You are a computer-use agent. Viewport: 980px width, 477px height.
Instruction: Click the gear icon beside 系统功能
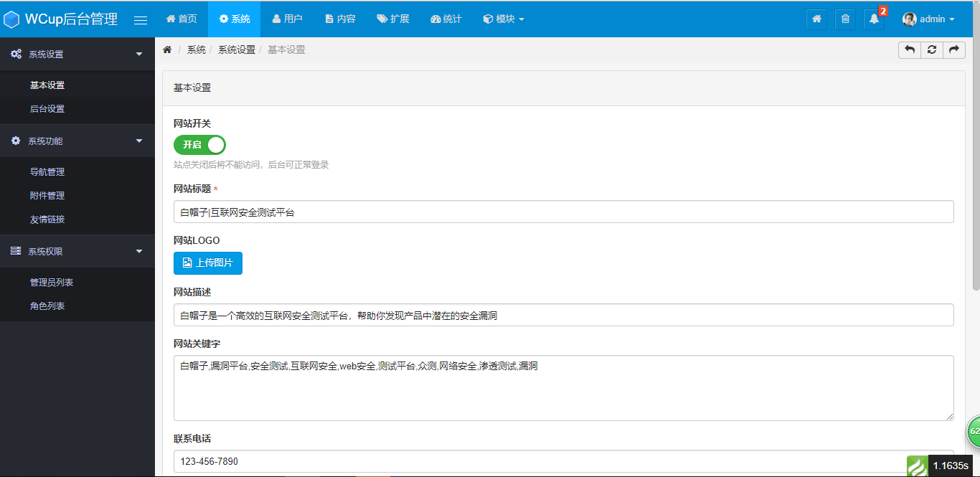pos(16,141)
